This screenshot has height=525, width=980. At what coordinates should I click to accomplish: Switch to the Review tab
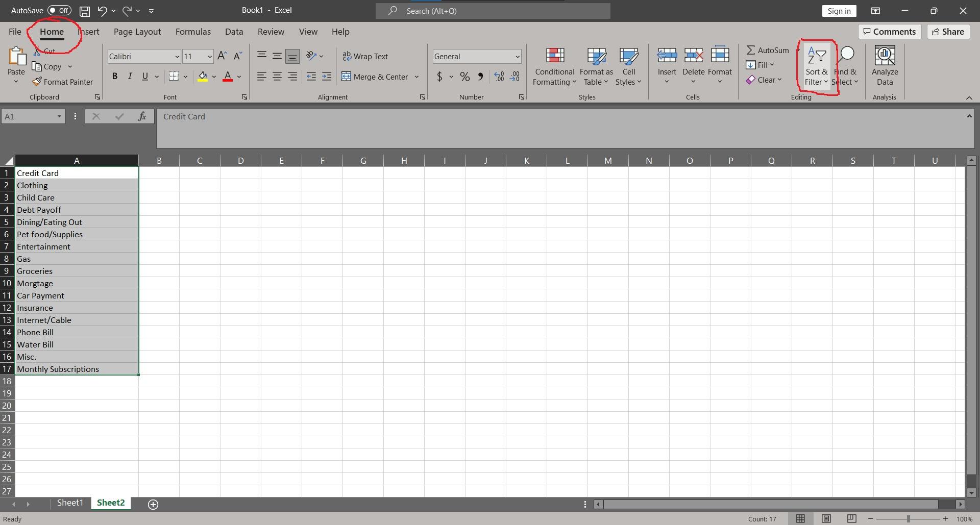coord(271,32)
